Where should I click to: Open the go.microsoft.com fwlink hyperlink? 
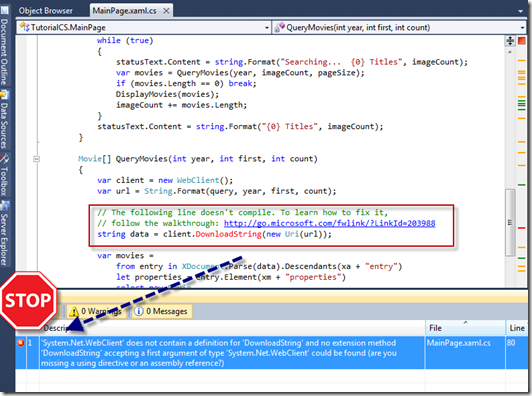[x=329, y=223]
